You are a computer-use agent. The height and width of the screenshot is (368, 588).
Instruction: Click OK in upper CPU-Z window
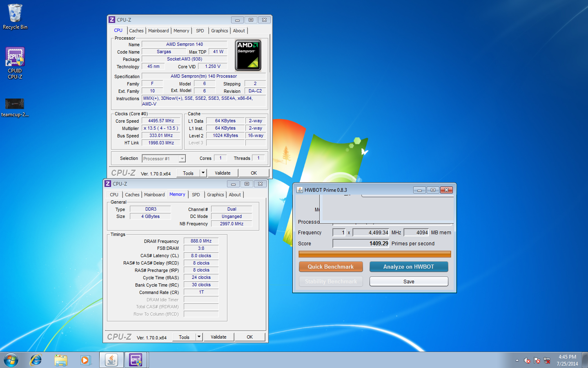[x=254, y=173]
